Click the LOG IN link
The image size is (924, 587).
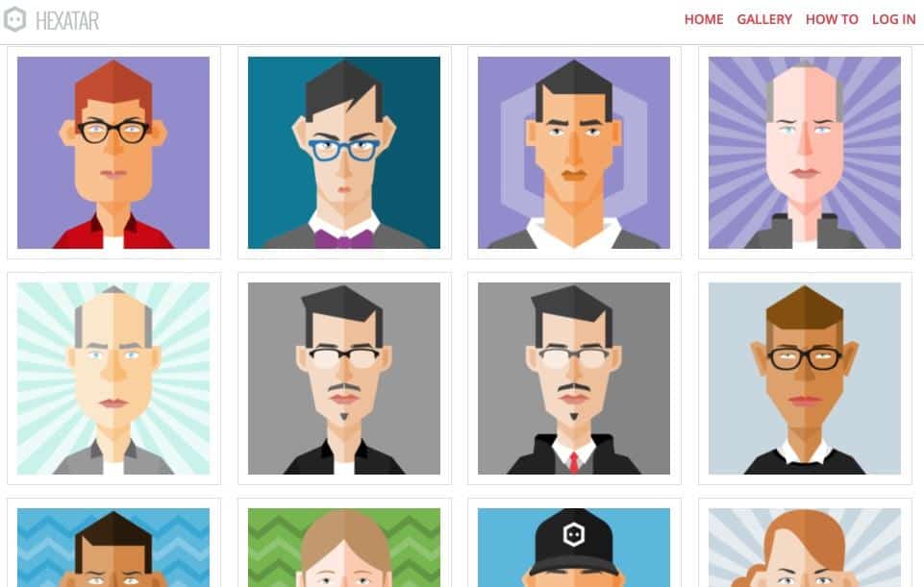point(893,19)
